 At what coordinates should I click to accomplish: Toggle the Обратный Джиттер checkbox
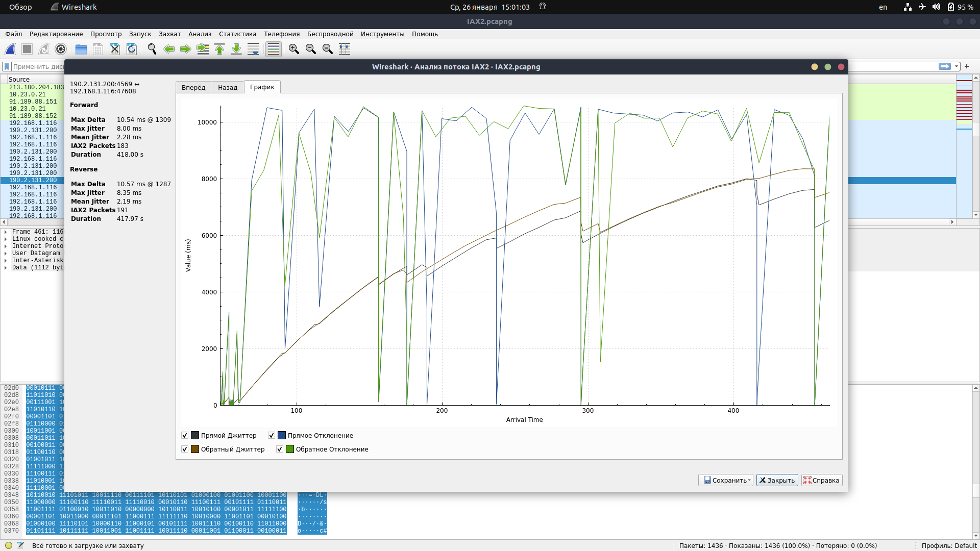click(x=185, y=449)
